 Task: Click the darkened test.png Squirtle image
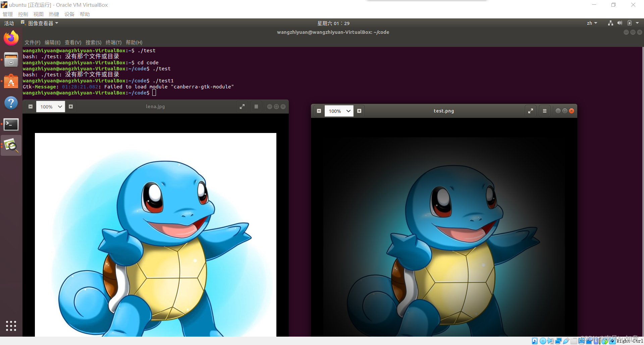(444, 236)
